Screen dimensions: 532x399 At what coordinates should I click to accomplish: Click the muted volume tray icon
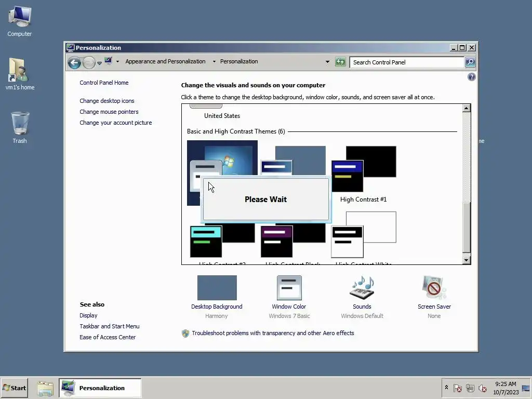tap(482, 388)
